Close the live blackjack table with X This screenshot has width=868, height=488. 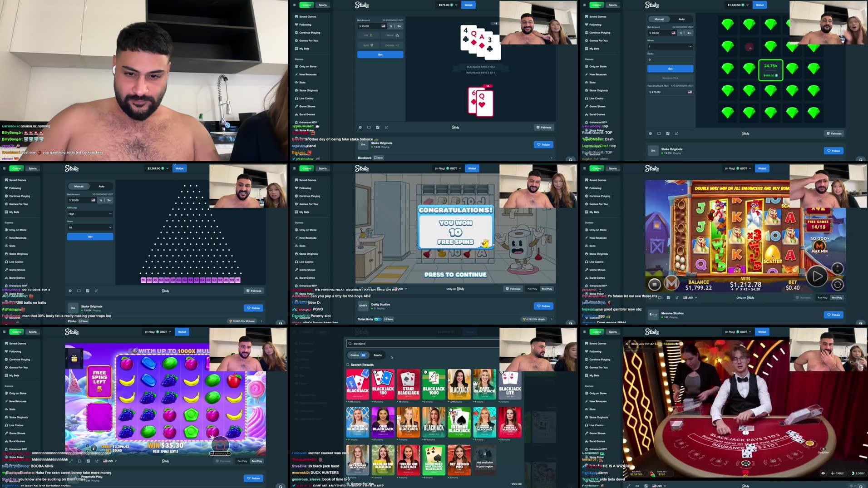[626, 344]
